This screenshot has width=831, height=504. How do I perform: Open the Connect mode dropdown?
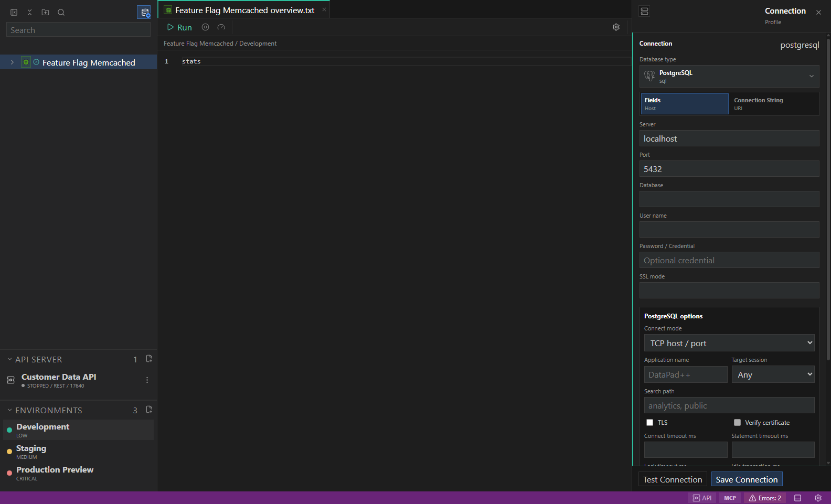[x=729, y=343]
